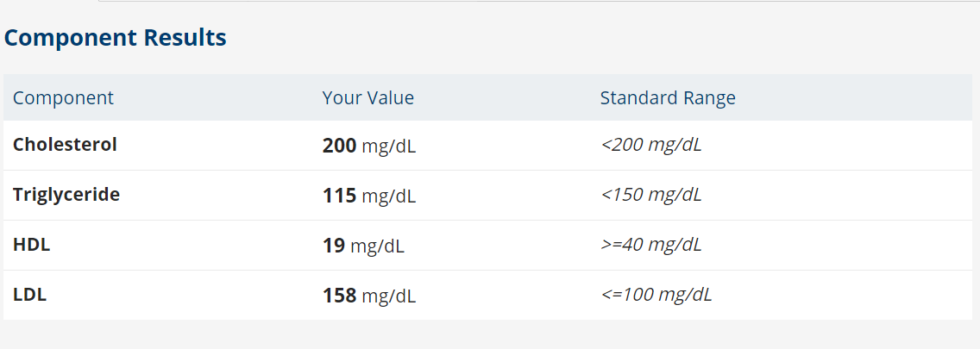Click the Standard Range column header
The image size is (980, 349).
coord(668,98)
